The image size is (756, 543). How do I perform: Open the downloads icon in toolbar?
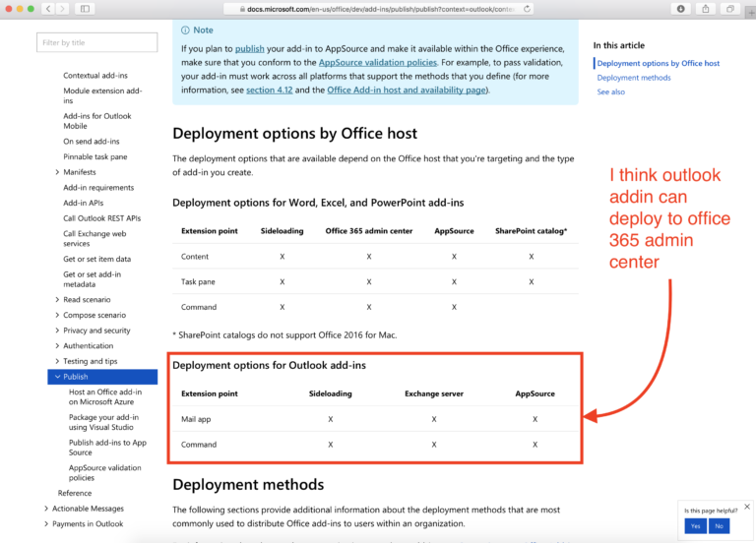pyautogui.click(x=681, y=9)
